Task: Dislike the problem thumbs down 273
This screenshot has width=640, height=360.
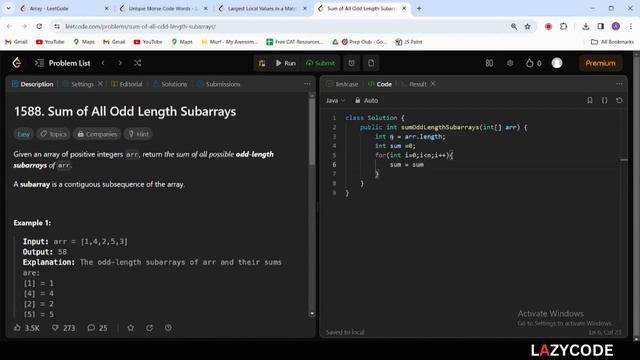Action: [x=64, y=328]
